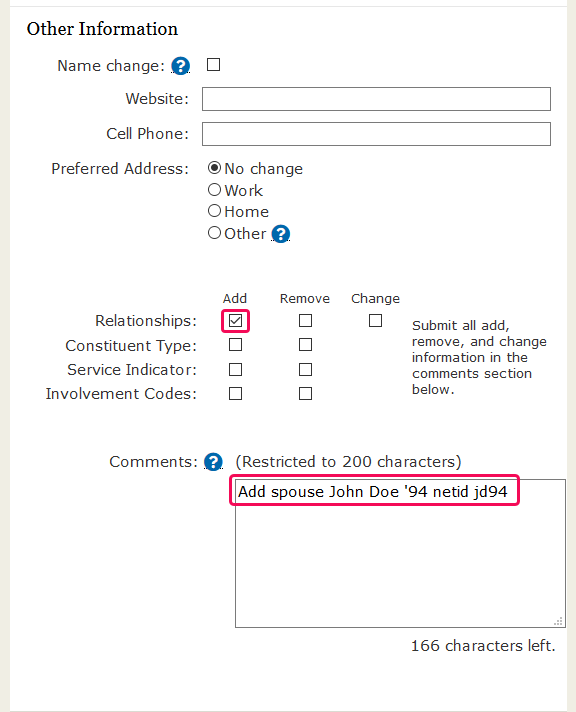Select the No change address option
Screen dimensions: 576x712
(214, 168)
